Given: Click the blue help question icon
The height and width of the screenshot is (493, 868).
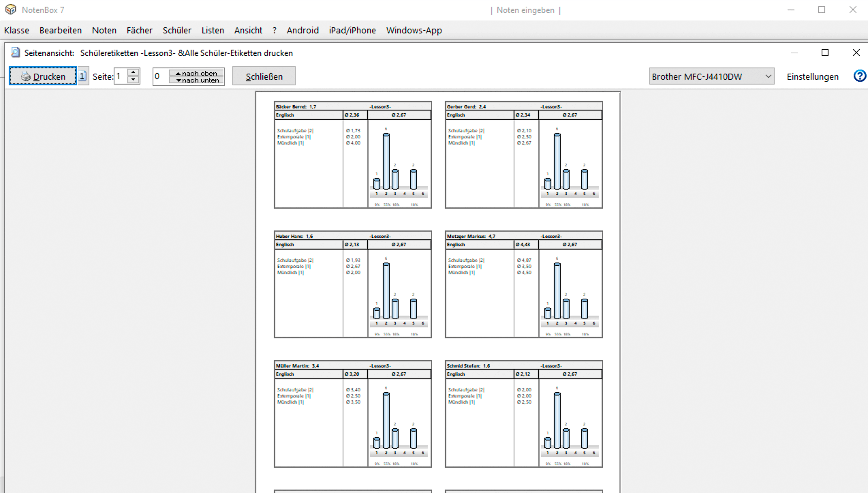Looking at the screenshot, I should [x=859, y=76].
